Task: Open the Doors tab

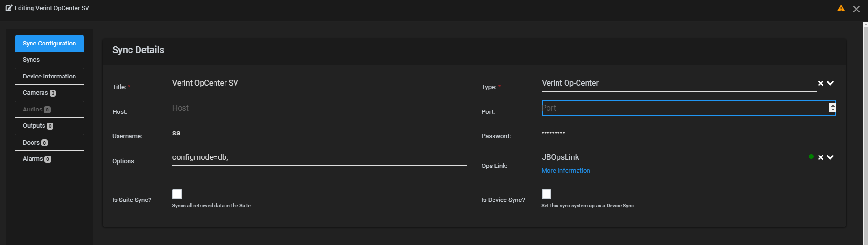Action: 49,143
